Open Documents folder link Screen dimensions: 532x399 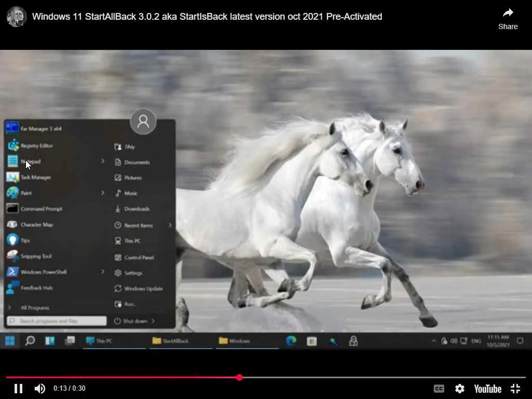(x=132, y=162)
